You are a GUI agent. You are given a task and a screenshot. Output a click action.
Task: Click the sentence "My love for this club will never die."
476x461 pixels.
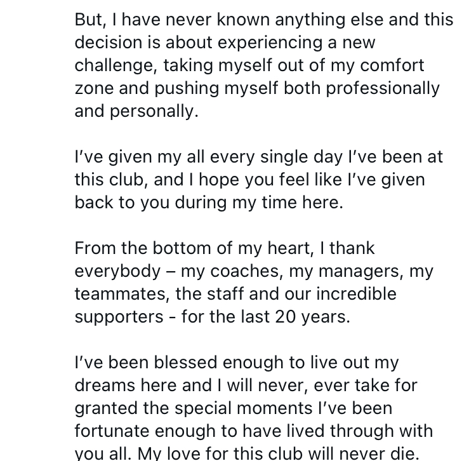pos(307,454)
